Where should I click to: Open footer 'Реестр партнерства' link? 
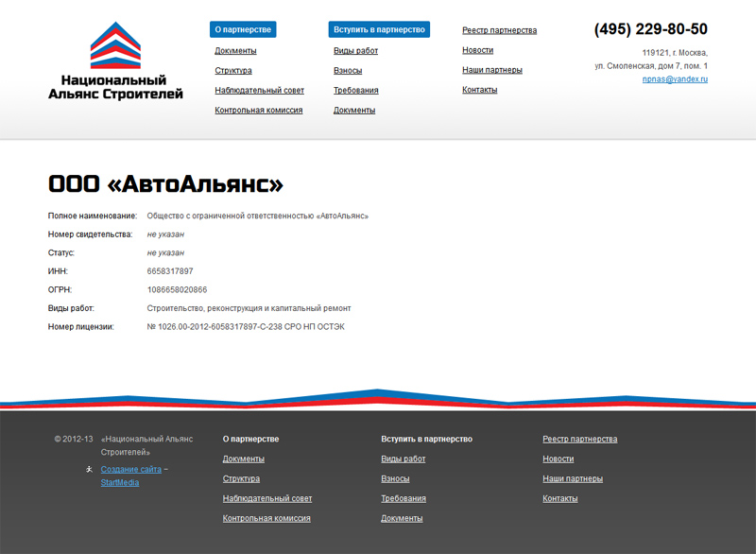tap(580, 439)
